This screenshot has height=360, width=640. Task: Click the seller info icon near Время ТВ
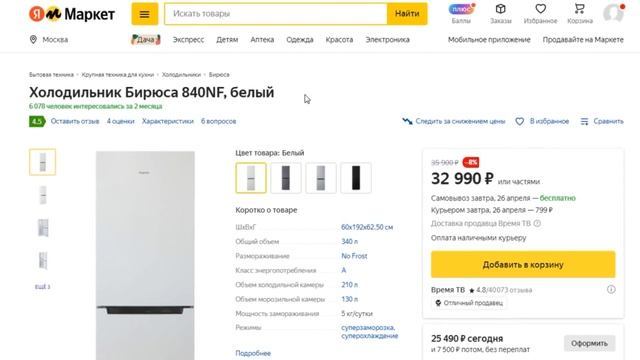point(611,289)
